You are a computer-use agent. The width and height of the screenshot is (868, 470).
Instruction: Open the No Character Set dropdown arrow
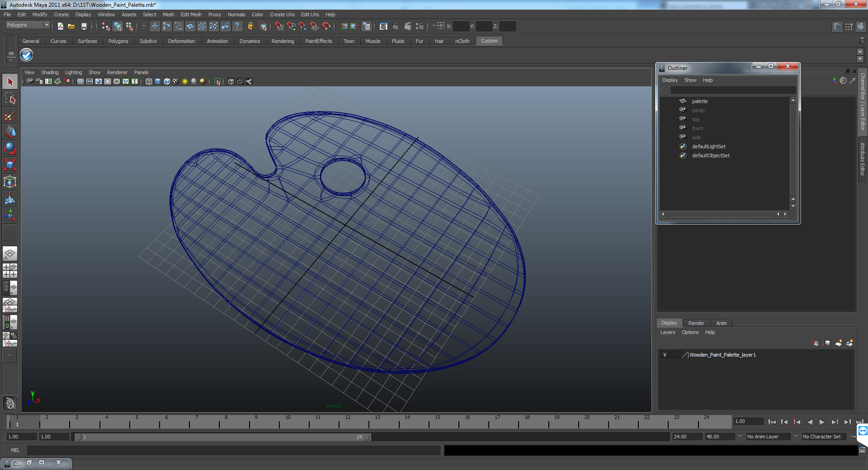click(x=796, y=437)
